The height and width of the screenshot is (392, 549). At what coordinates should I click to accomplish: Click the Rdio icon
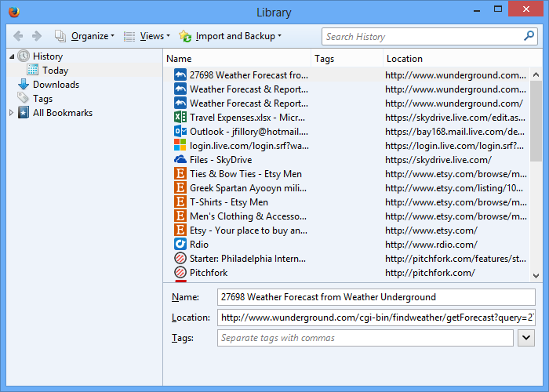click(x=180, y=244)
